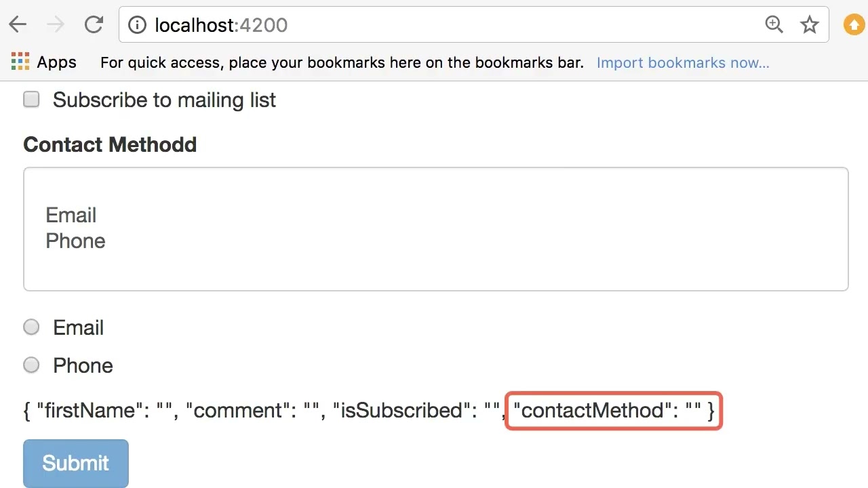The height and width of the screenshot is (488, 868).
Task: Choose Email in the Contact Methodd list box
Action: tap(71, 216)
